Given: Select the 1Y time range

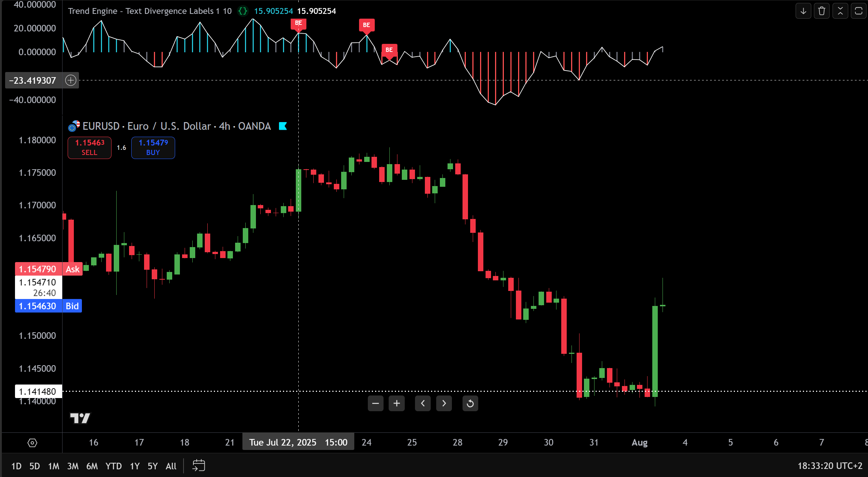Looking at the screenshot, I should coord(135,466).
